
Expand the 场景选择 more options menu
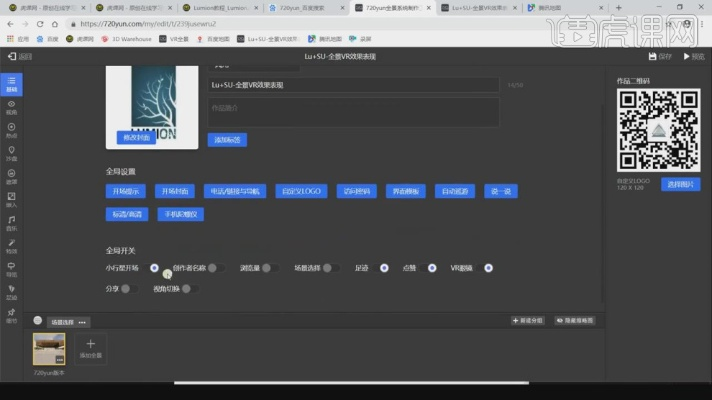pos(82,322)
